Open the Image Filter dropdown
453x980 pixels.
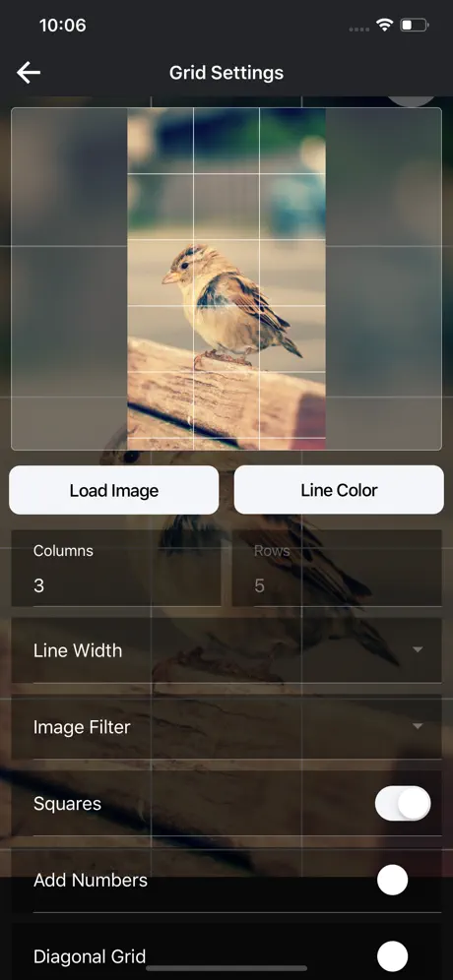click(226, 727)
